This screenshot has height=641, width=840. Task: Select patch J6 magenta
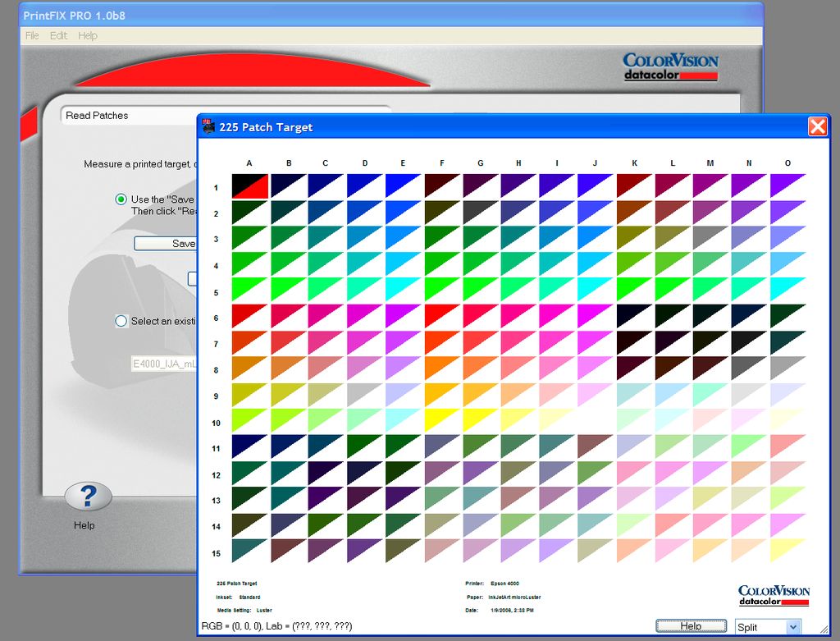(596, 317)
